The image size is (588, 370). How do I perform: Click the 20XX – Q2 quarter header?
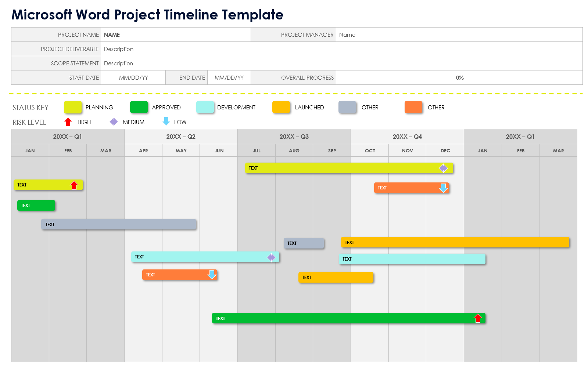tap(181, 137)
